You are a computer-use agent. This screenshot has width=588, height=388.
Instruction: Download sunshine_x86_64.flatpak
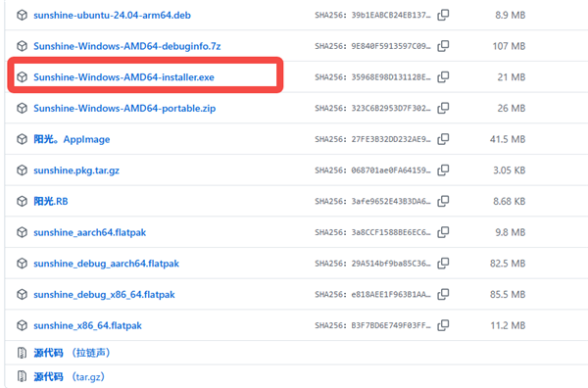[x=88, y=325]
